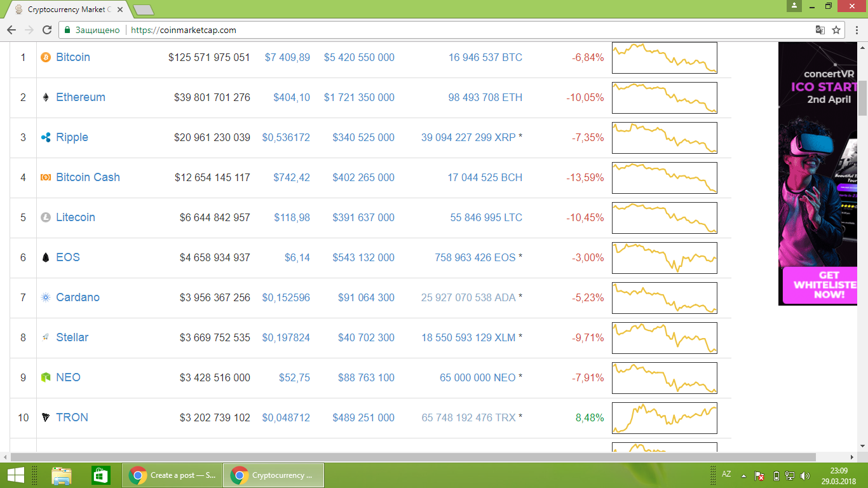This screenshot has width=868, height=488.
Task: Open the Windows Start menu
Action: click(16, 475)
